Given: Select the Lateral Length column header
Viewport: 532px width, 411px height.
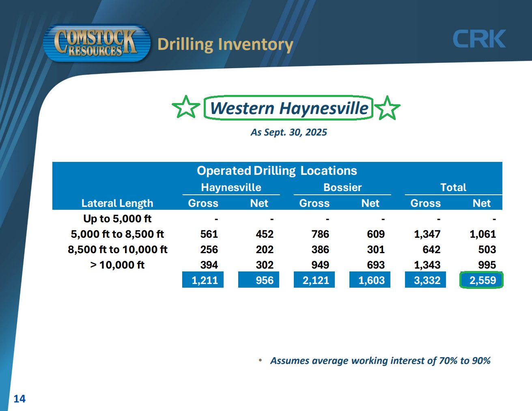Looking at the screenshot, I should pyautogui.click(x=117, y=203).
